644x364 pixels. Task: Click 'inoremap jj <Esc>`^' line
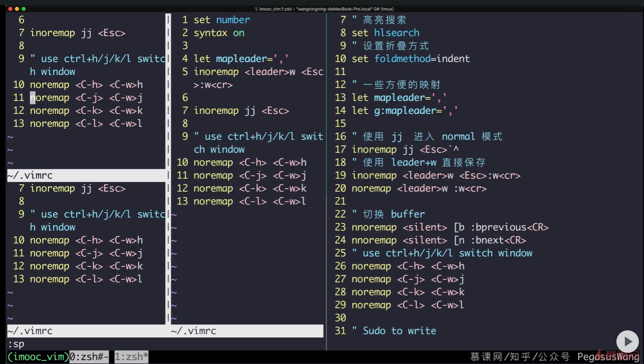pyautogui.click(x=405, y=150)
